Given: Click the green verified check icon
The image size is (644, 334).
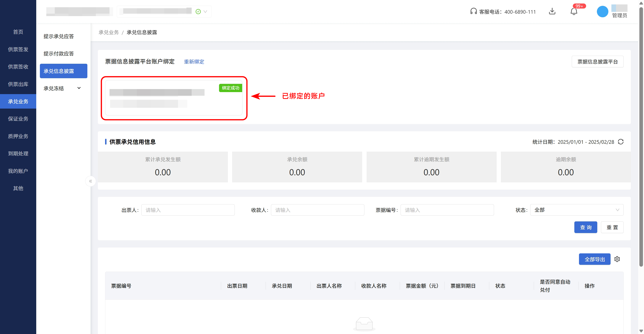Looking at the screenshot, I should [x=198, y=11].
